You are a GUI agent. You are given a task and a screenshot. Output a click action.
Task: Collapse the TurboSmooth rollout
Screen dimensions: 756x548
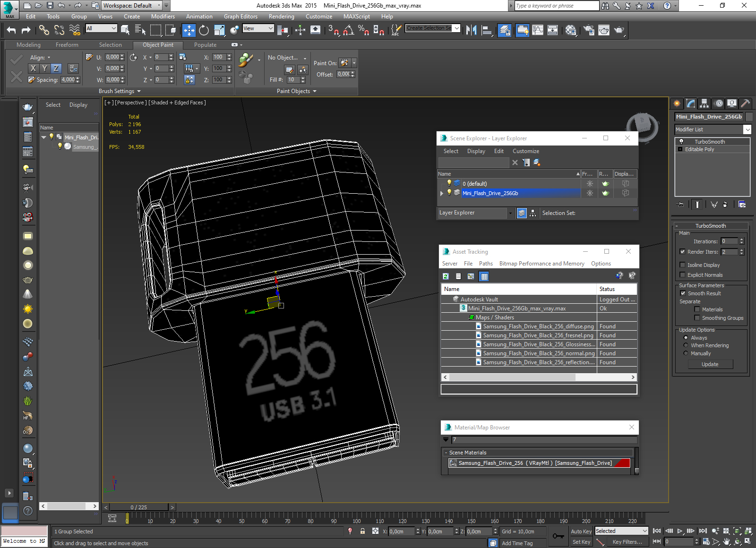pos(710,226)
